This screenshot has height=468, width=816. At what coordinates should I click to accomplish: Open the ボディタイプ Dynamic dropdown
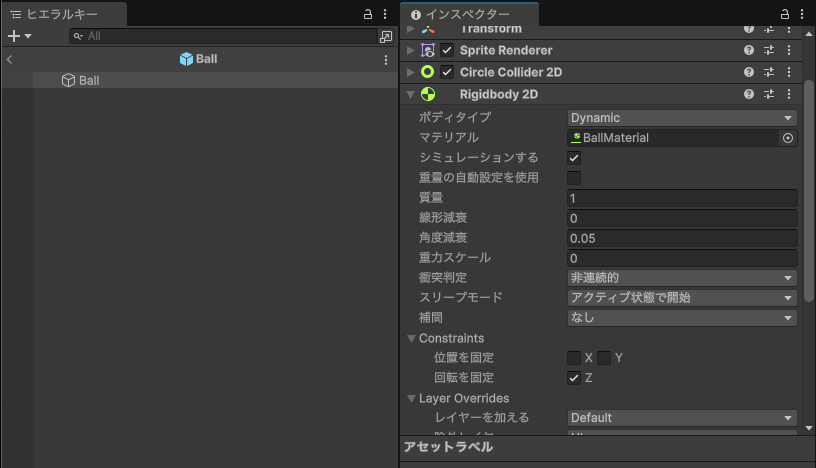point(682,118)
